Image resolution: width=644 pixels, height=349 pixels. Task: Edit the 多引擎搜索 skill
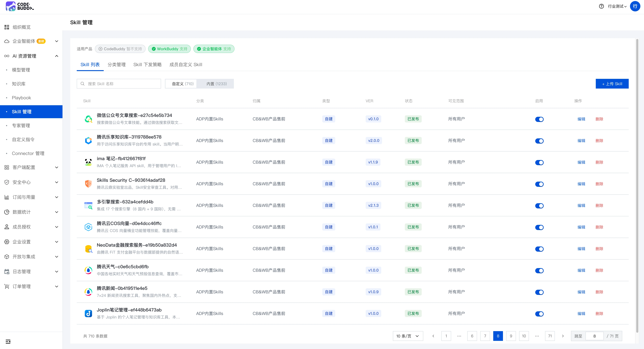click(581, 205)
